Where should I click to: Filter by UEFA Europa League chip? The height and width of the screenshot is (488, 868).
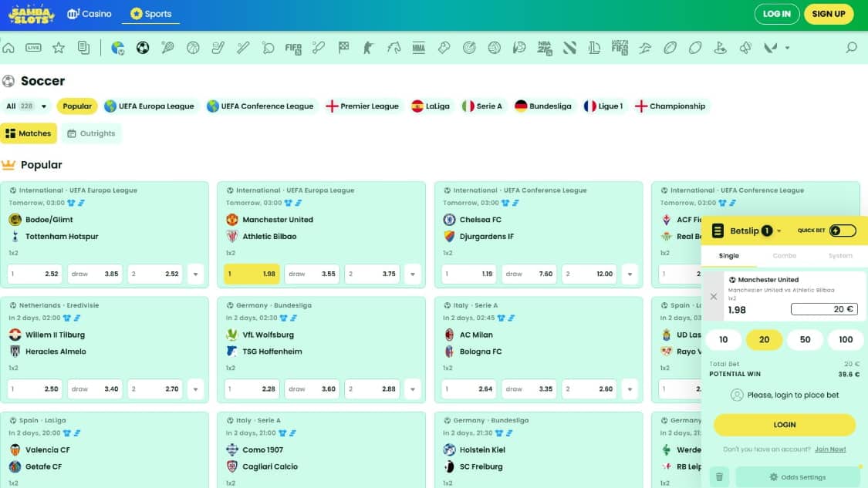[x=150, y=106]
